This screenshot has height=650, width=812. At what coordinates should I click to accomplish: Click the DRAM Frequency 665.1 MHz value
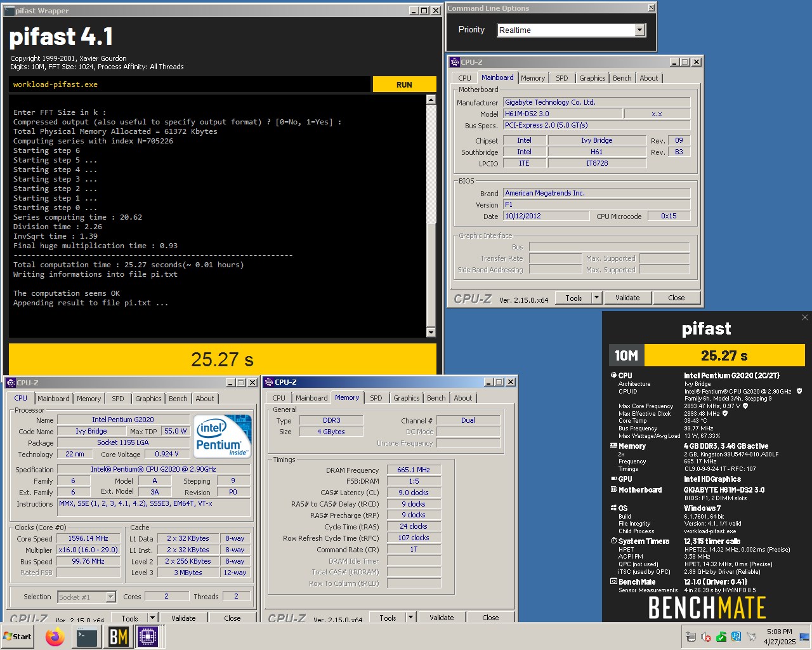[414, 470]
